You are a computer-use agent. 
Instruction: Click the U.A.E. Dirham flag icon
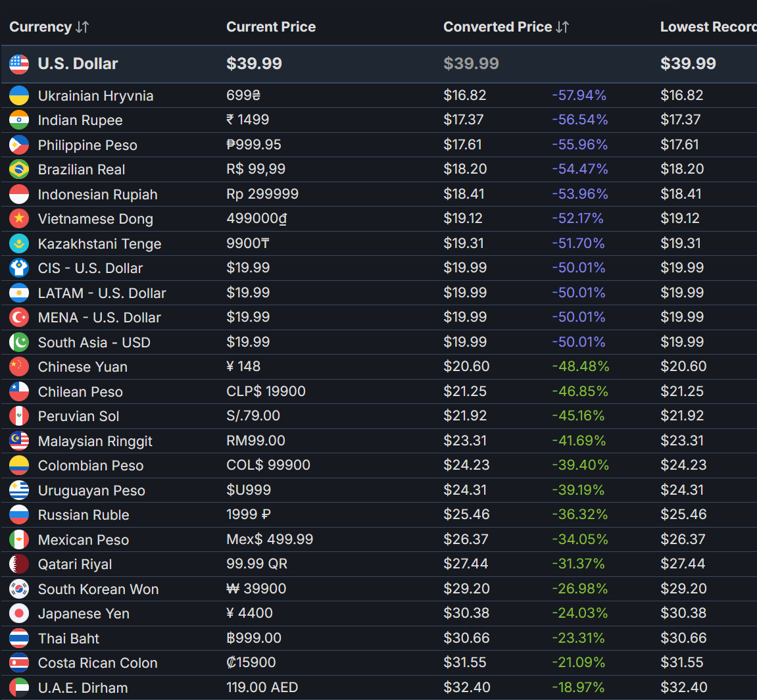point(19,687)
